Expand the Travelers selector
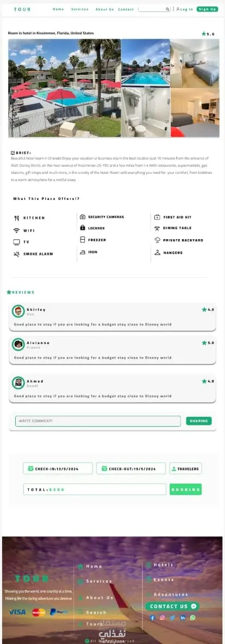The height and width of the screenshot is (644, 225). click(x=185, y=468)
